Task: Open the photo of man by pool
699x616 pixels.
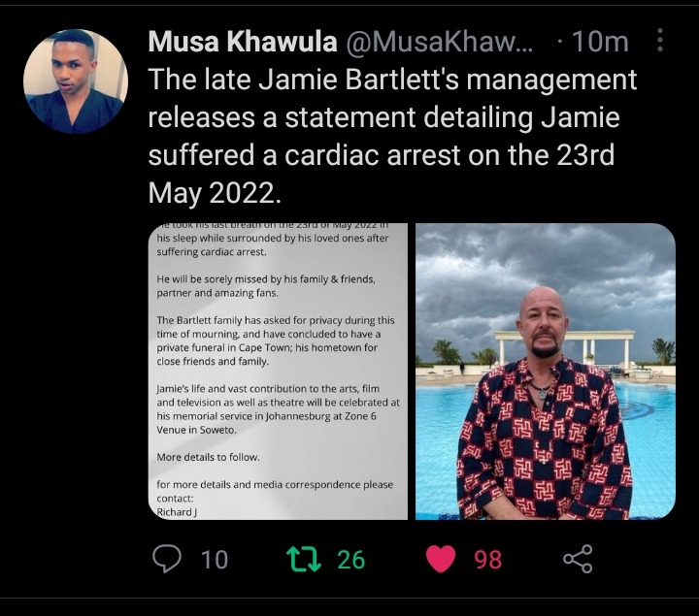Action: click(546, 372)
